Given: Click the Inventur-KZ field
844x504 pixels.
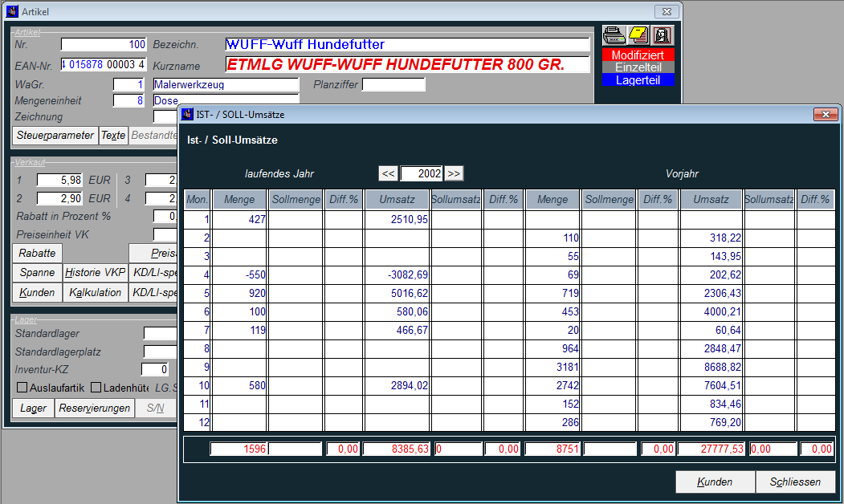Looking at the screenshot, I should pyautogui.click(x=155, y=369).
